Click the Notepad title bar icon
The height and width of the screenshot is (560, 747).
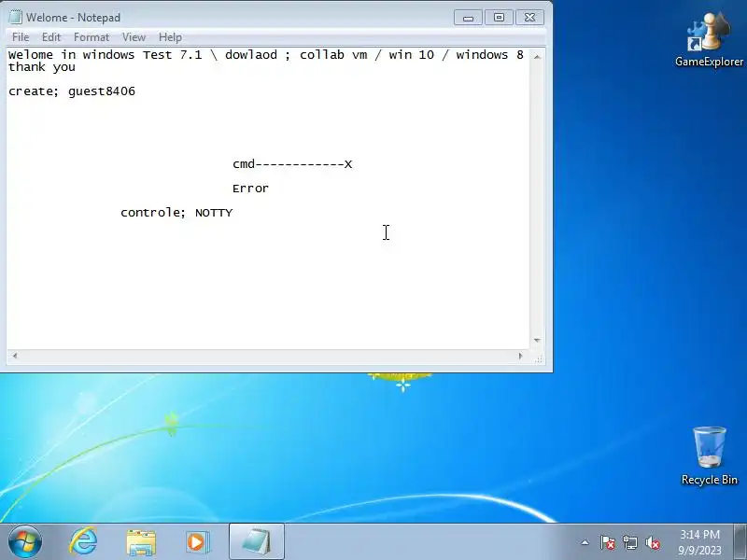15,18
